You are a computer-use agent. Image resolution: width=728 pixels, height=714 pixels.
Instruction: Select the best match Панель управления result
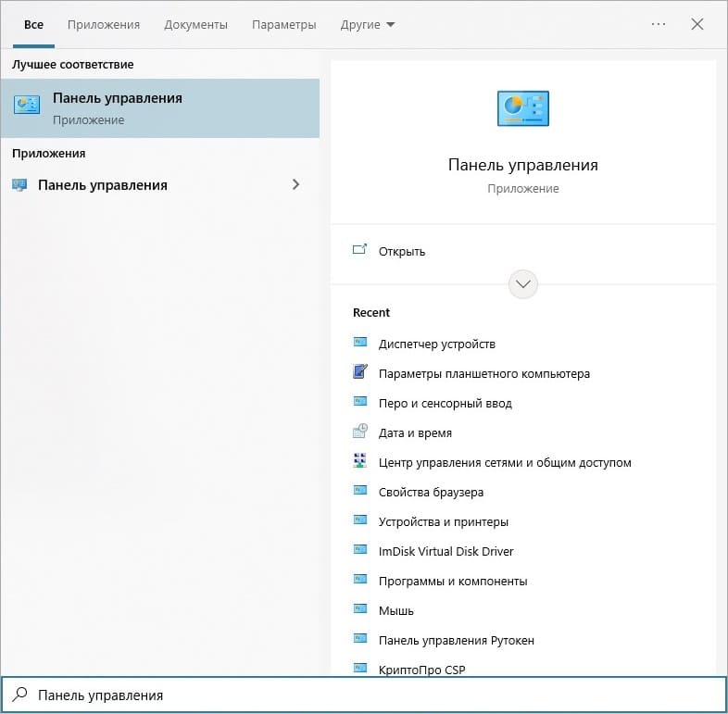tap(160, 108)
